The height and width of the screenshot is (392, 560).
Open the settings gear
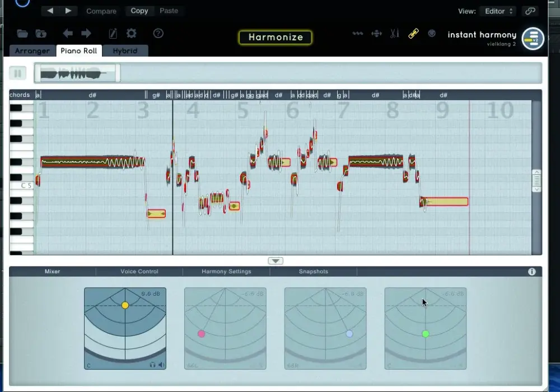pyautogui.click(x=132, y=34)
